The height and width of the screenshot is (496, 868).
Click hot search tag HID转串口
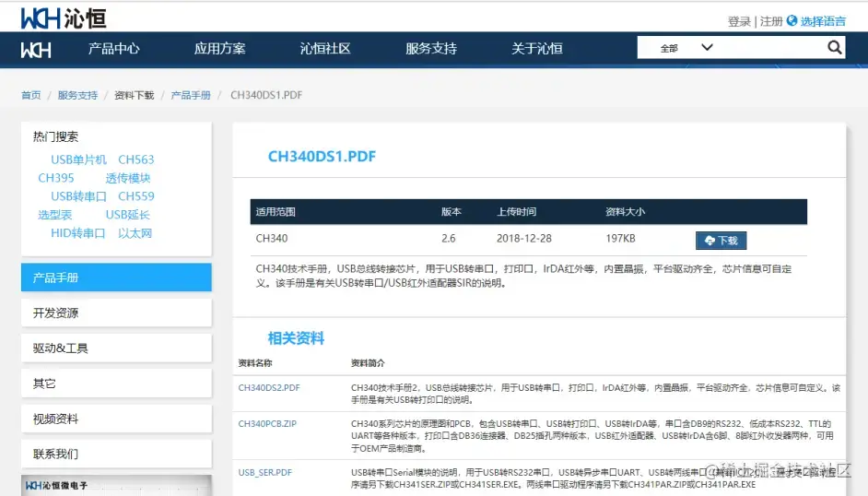[78, 233]
